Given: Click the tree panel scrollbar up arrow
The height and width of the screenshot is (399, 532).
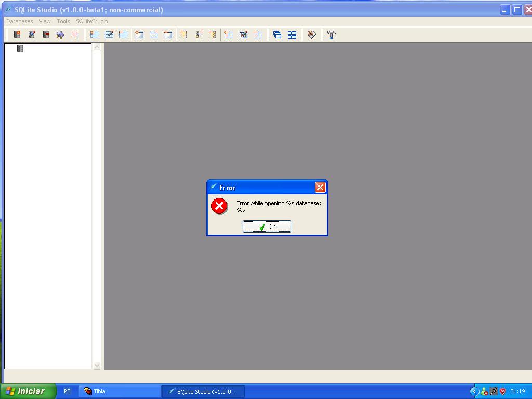Looking at the screenshot, I should [x=97, y=47].
